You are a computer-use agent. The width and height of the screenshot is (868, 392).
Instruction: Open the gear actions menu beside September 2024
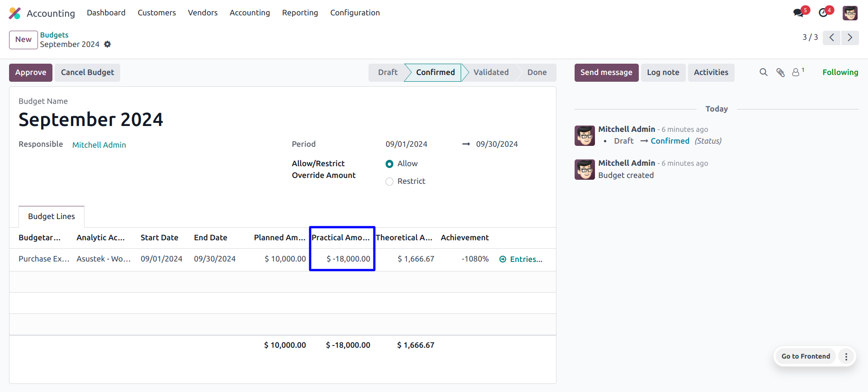[107, 44]
